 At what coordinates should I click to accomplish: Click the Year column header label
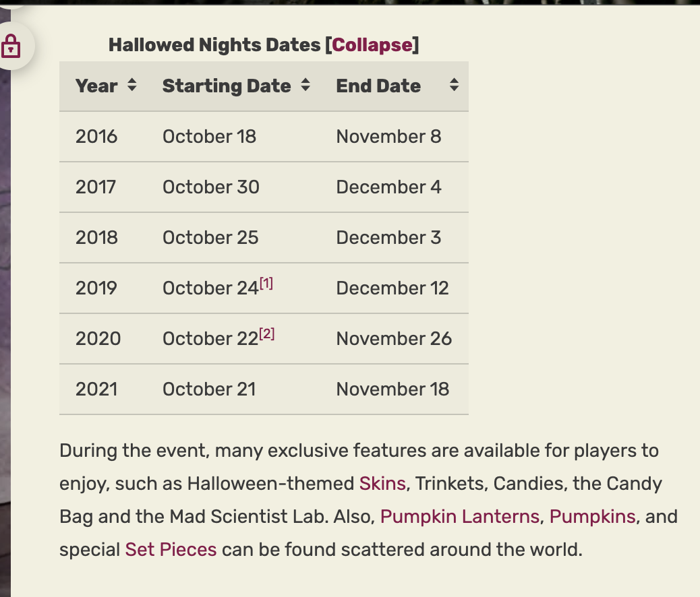click(96, 86)
